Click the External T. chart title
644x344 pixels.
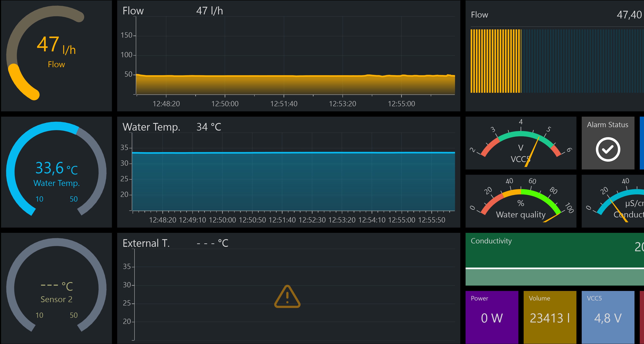click(146, 243)
